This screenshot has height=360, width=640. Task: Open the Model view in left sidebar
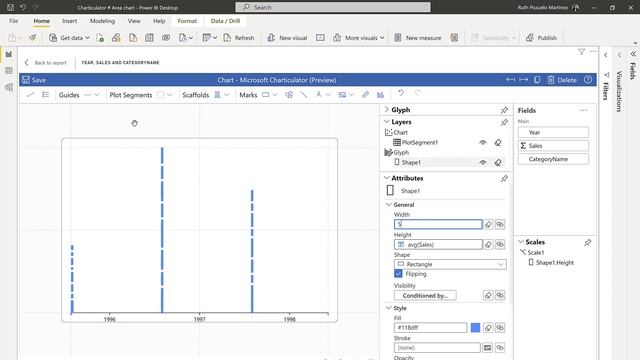tap(9, 87)
